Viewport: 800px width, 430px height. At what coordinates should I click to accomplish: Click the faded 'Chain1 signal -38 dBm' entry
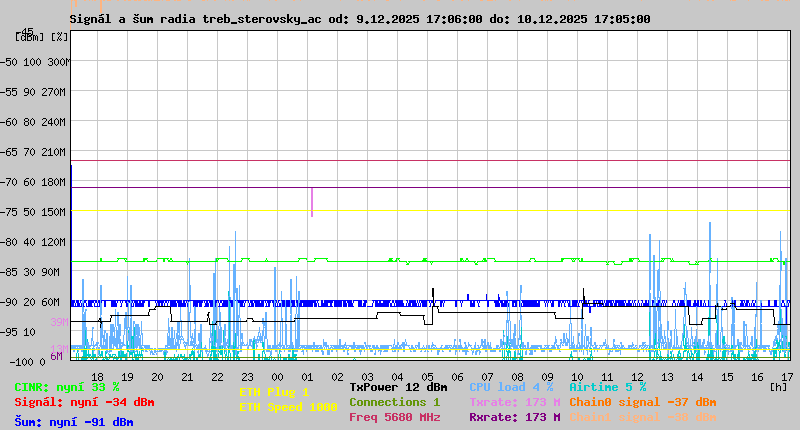coord(643,417)
